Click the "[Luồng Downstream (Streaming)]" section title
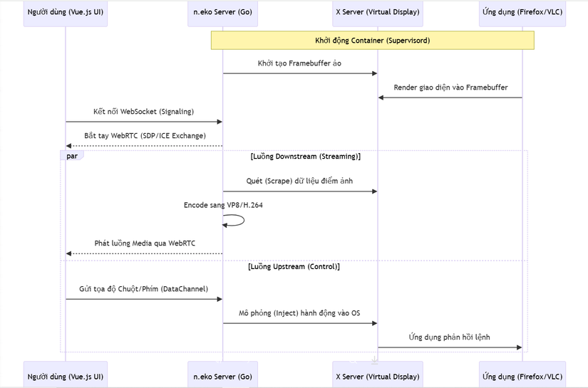 305,156
